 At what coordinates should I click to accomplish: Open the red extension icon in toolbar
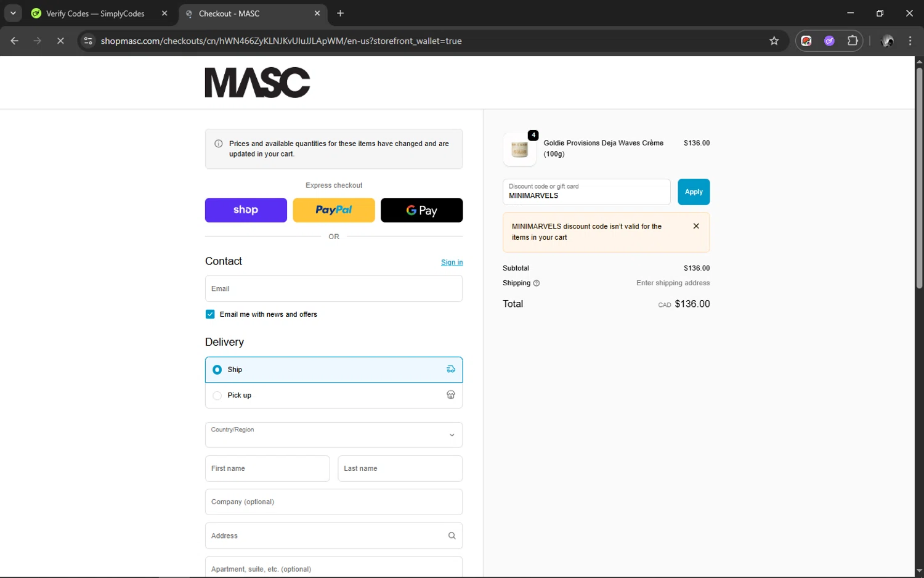click(x=806, y=41)
